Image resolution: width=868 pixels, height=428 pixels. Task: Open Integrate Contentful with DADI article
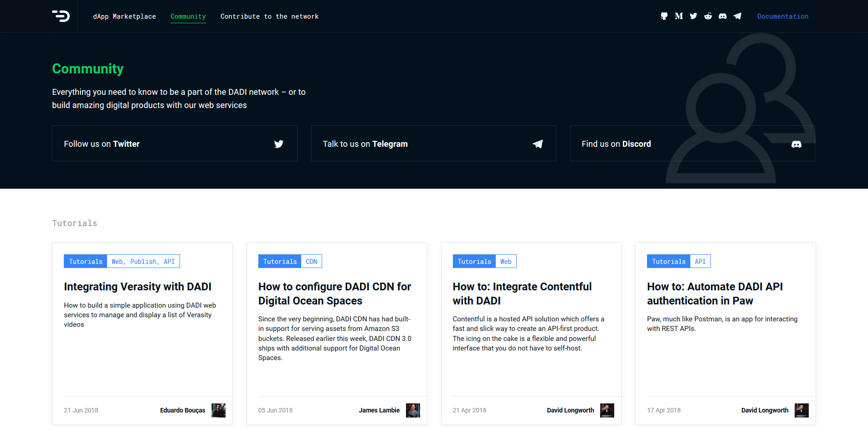click(522, 294)
